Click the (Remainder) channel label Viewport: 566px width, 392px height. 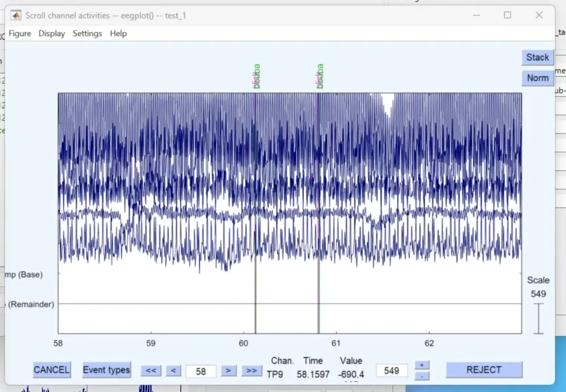pos(31,304)
